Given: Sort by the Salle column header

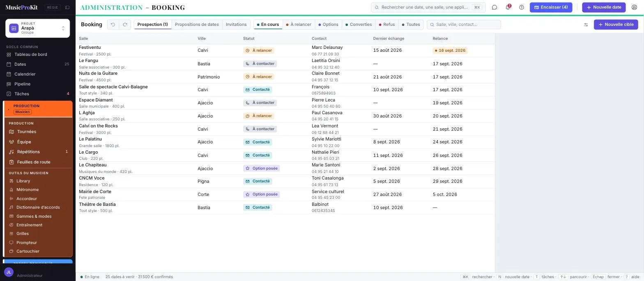Looking at the screenshot, I should [x=83, y=39].
